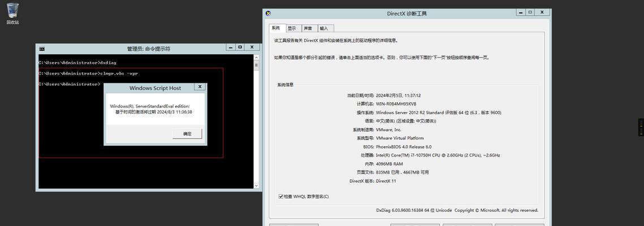
Task: Click the DirectX diagnostic tool title icon
Action: (x=268, y=13)
